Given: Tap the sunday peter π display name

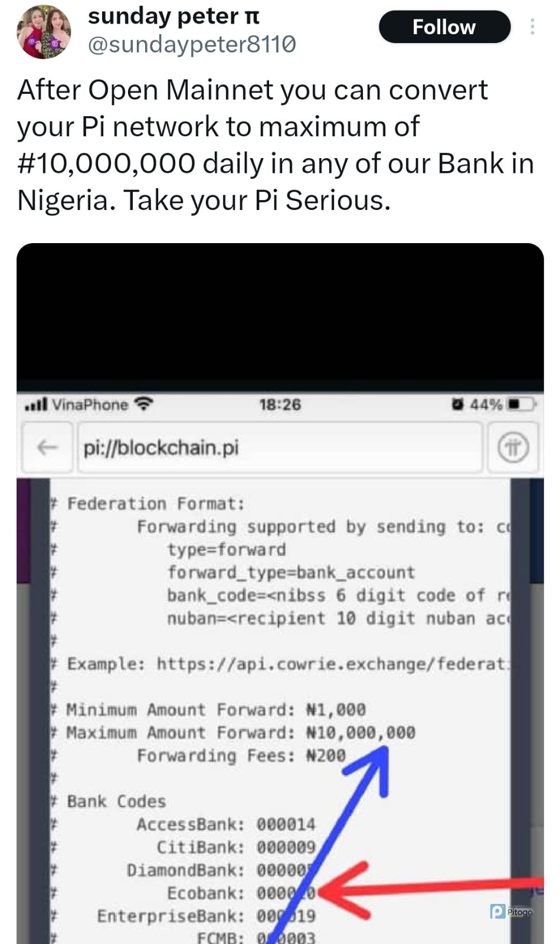Looking at the screenshot, I should click(x=173, y=16).
